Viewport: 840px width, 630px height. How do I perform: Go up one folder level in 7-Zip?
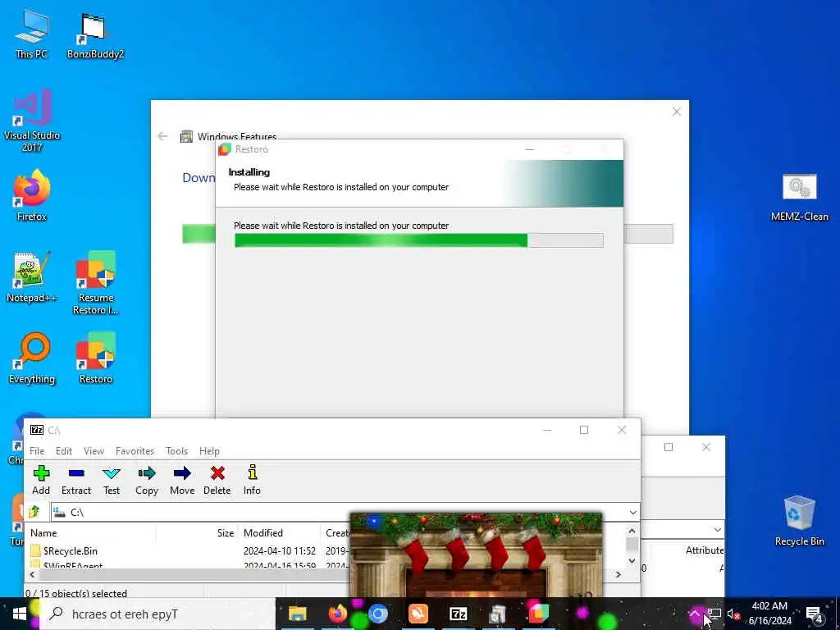pos(34,512)
